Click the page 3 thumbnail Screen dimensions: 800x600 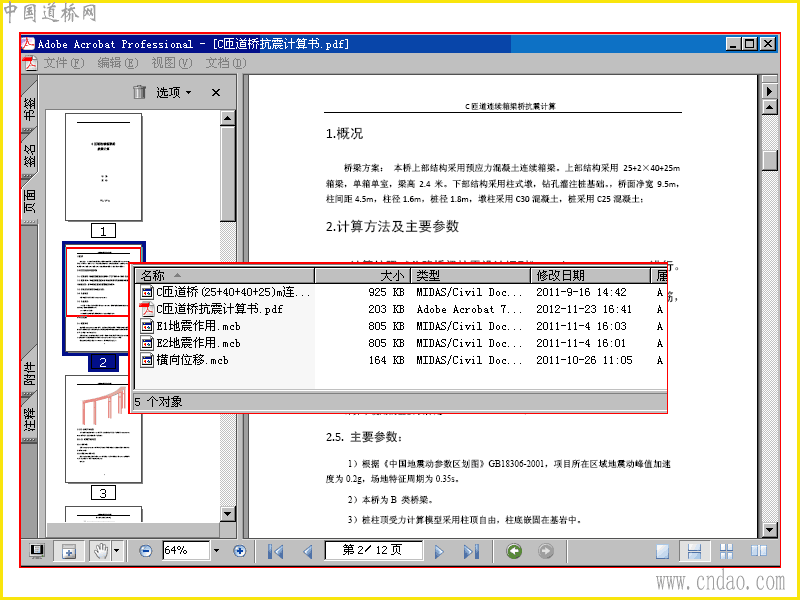104,430
